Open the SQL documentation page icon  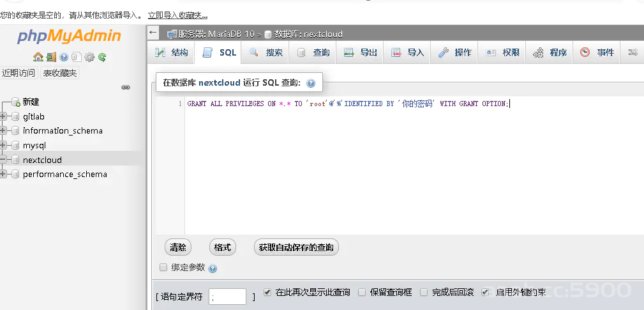click(x=77, y=57)
